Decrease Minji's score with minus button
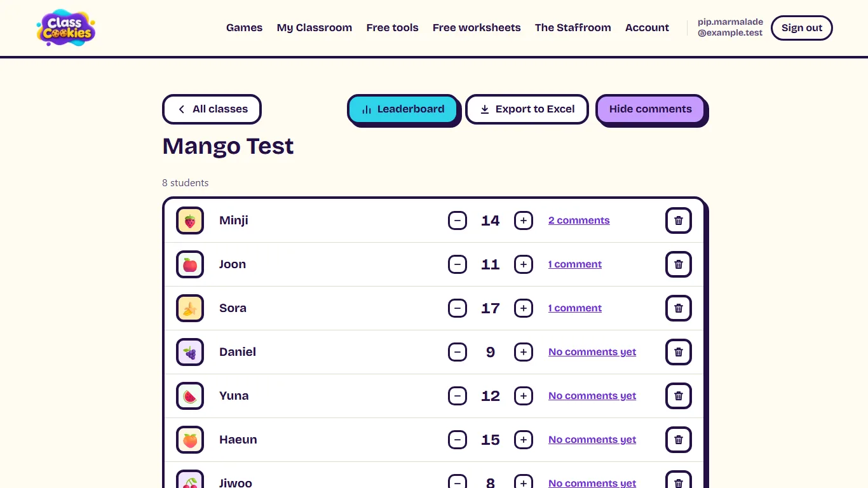Viewport: 868px width, 488px height. tap(458, 220)
